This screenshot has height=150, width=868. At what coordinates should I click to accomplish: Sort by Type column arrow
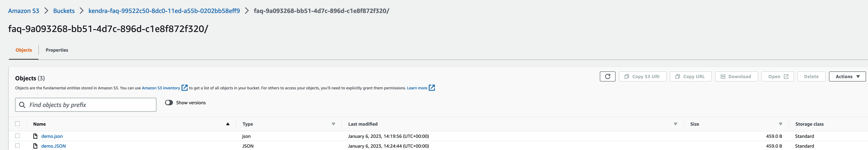click(333, 124)
